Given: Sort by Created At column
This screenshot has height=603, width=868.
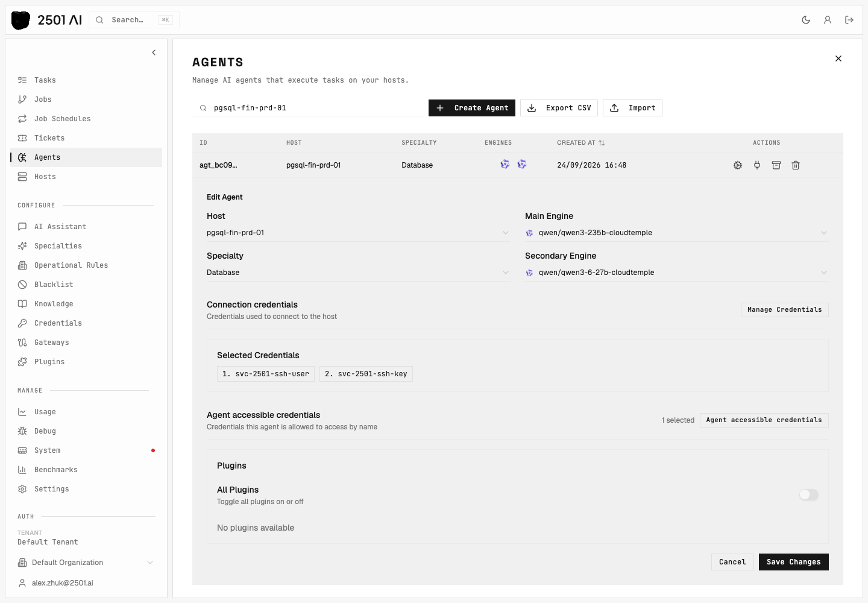Looking at the screenshot, I should point(580,143).
